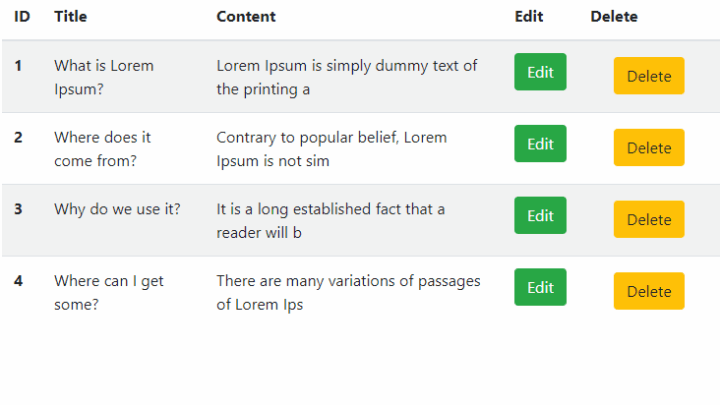Click the 'There are many variations' content cell
The width and height of the screenshot is (720, 405).
click(x=349, y=292)
